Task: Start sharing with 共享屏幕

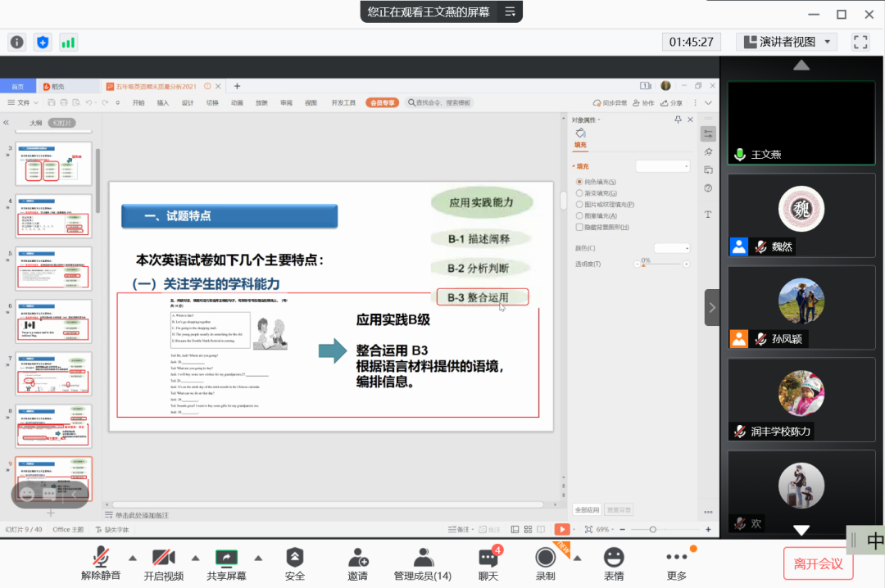Action: 226,563
